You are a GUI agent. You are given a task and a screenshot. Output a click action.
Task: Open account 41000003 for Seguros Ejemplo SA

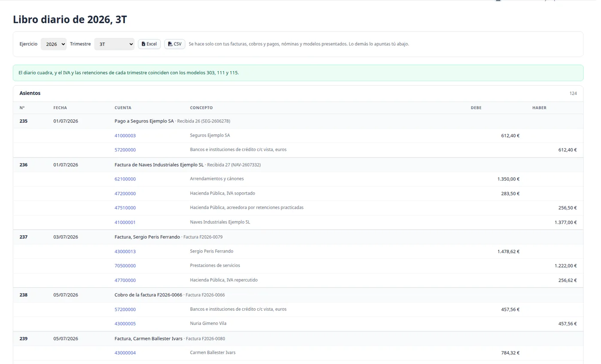point(125,136)
